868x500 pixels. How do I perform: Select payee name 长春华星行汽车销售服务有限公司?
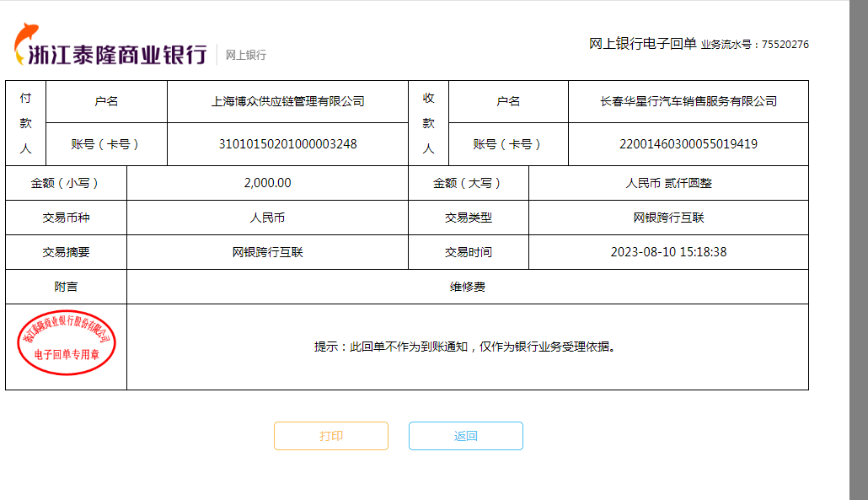point(688,101)
